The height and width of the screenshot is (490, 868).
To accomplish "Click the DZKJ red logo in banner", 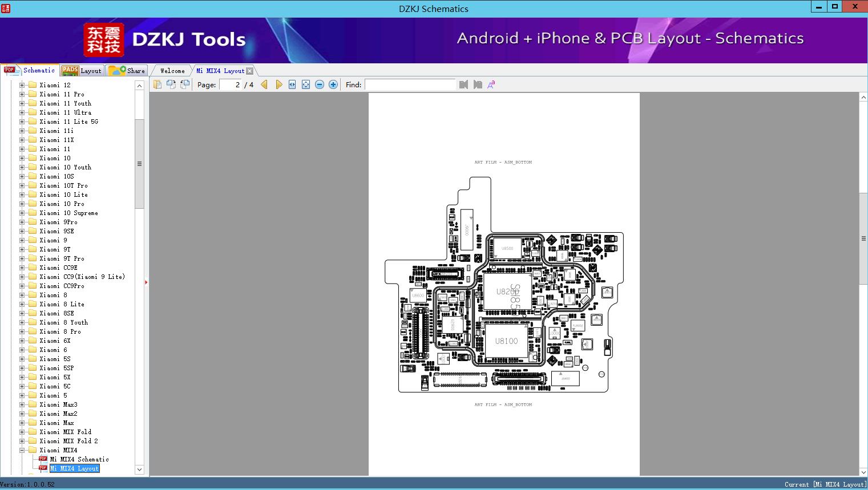I will coord(104,40).
